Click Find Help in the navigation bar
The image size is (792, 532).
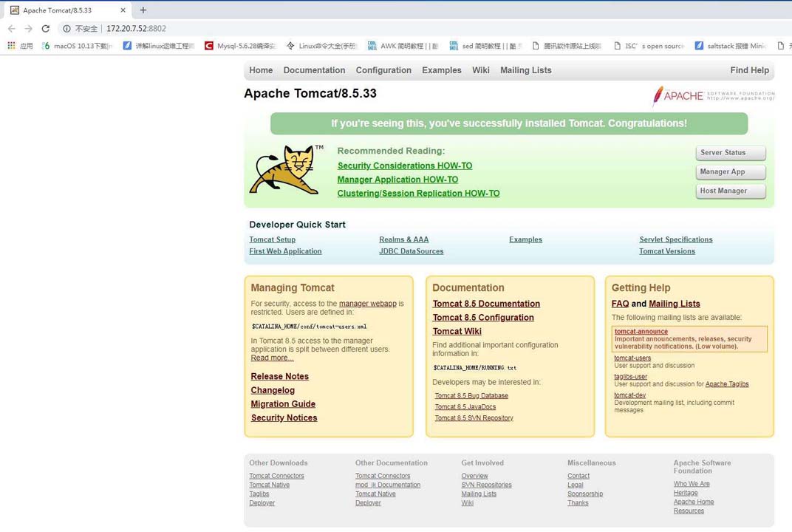750,70
